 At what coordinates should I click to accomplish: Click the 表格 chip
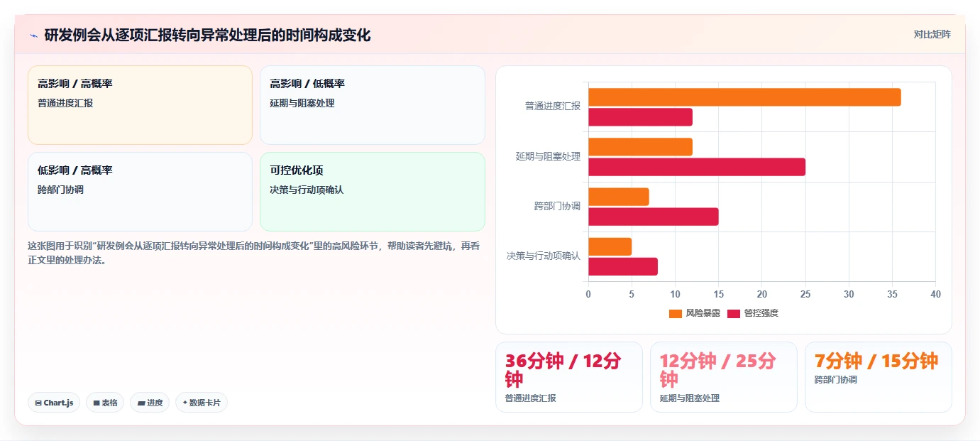pyautogui.click(x=105, y=403)
